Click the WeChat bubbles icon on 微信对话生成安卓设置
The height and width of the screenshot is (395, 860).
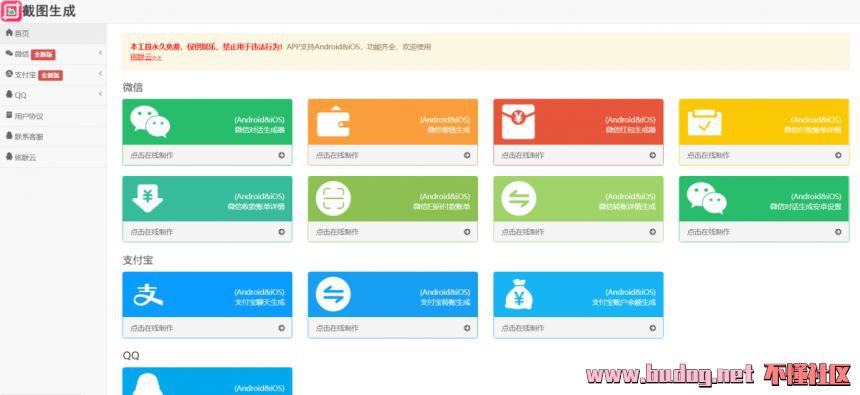[706, 198]
